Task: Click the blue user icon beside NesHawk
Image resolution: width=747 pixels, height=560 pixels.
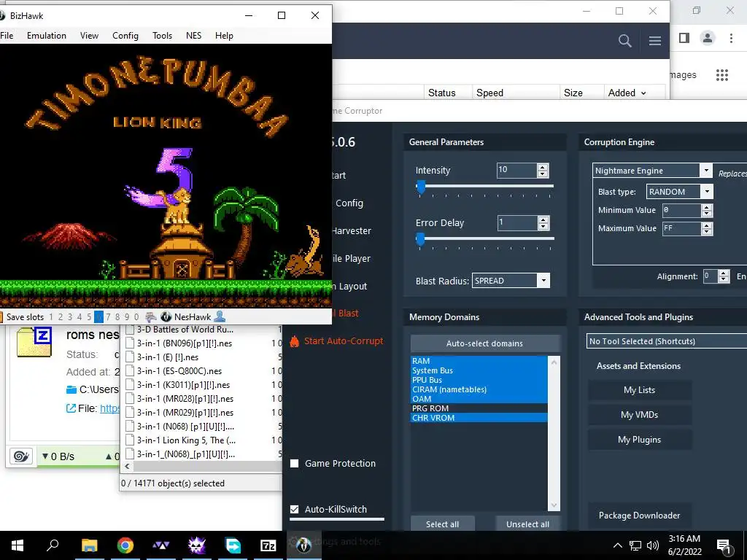Action: [x=220, y=316]
